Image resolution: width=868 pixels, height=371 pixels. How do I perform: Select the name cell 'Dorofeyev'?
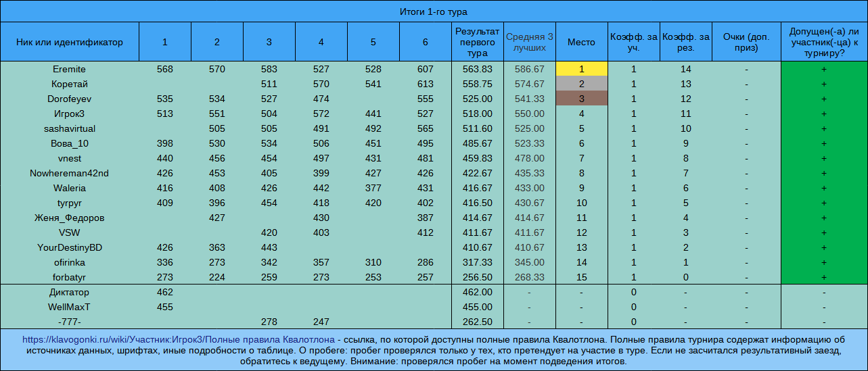click(x=70, y=99)
